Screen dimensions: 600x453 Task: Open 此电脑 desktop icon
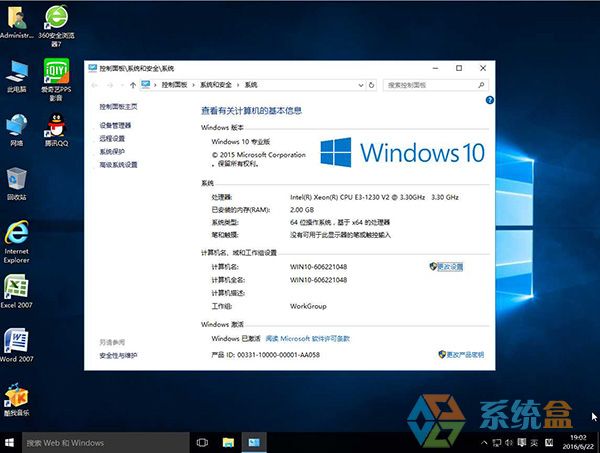point(16,76)
